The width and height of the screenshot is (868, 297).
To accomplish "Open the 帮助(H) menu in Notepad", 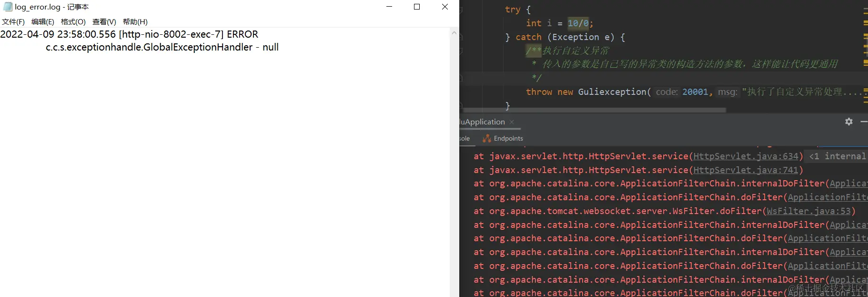I will [135, 22].
